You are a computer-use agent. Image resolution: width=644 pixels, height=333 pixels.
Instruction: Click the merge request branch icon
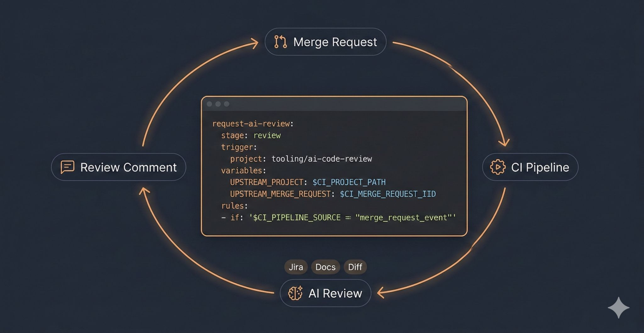click(280, 42)
